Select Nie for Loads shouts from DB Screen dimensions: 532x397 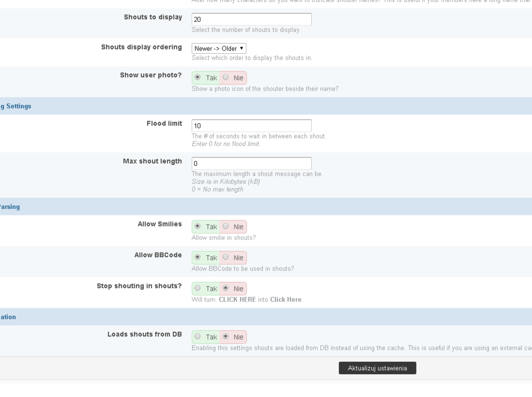[x=226, y=336]
